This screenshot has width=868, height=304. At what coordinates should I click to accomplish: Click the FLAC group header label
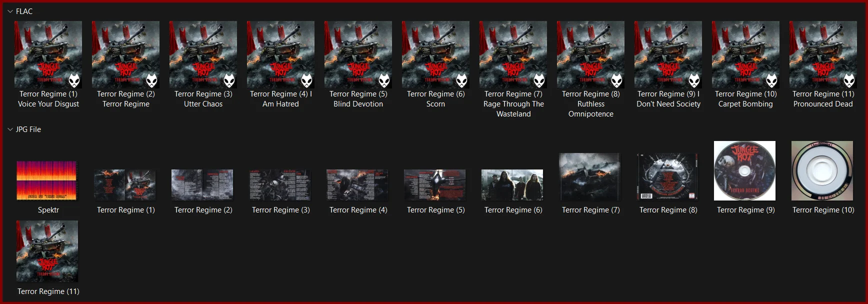pos(24,11)
